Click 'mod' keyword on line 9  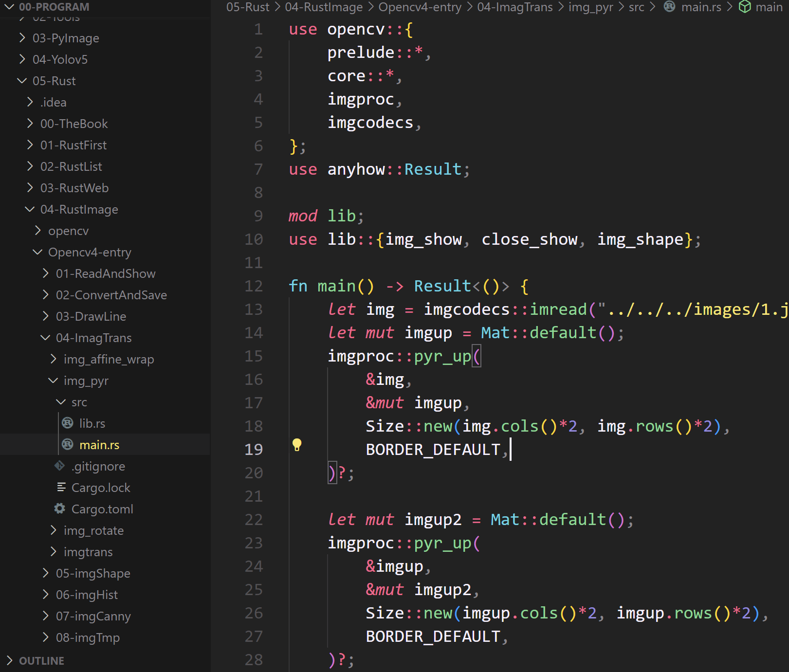[x=303, y=216]
